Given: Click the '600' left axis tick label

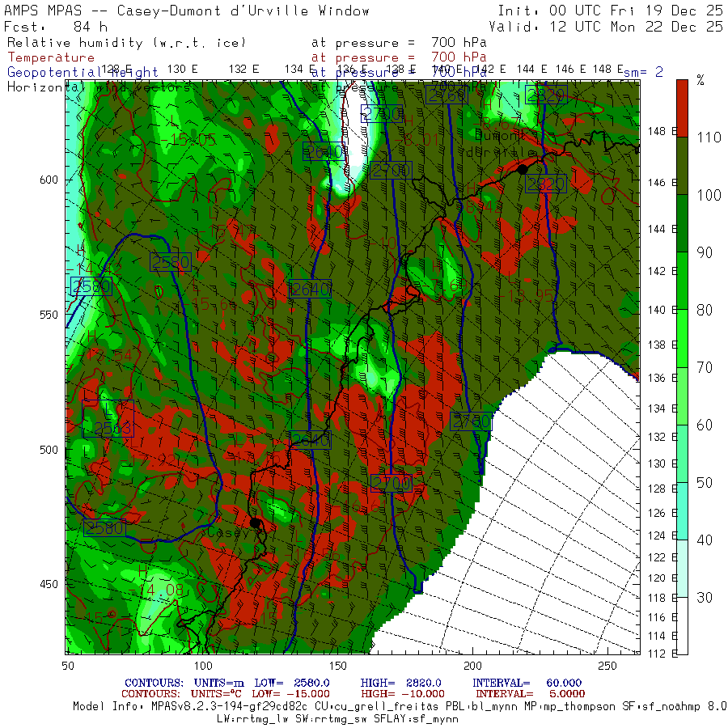Looking at the screenshot, I should pos(49,180).
